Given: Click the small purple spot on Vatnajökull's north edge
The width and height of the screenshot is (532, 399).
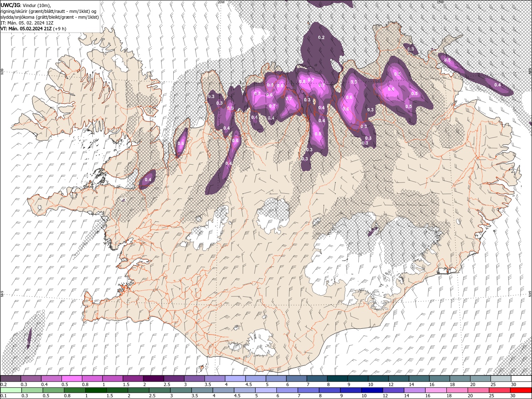Looking at the screenshot, I should (373, 231).
